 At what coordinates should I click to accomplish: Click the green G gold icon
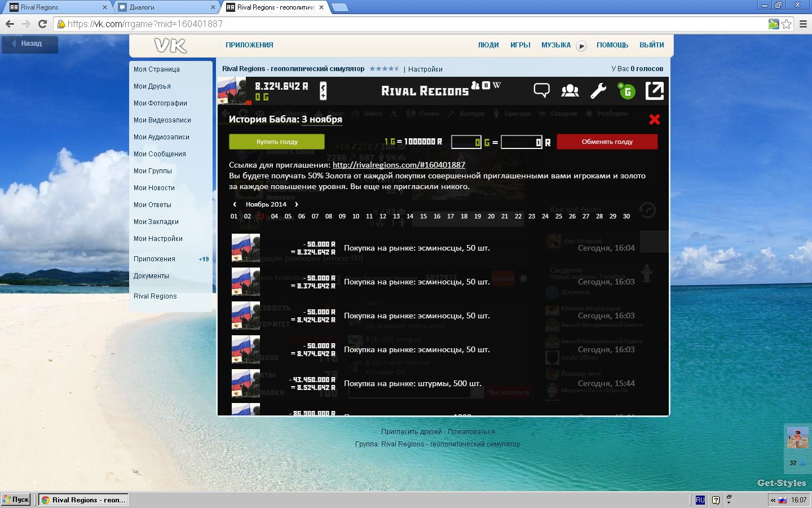pos(626,91)
